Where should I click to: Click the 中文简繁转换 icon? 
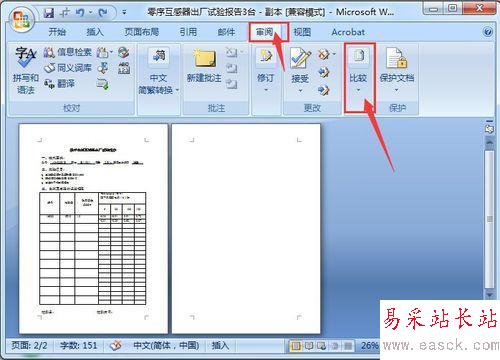click(159, 56)
